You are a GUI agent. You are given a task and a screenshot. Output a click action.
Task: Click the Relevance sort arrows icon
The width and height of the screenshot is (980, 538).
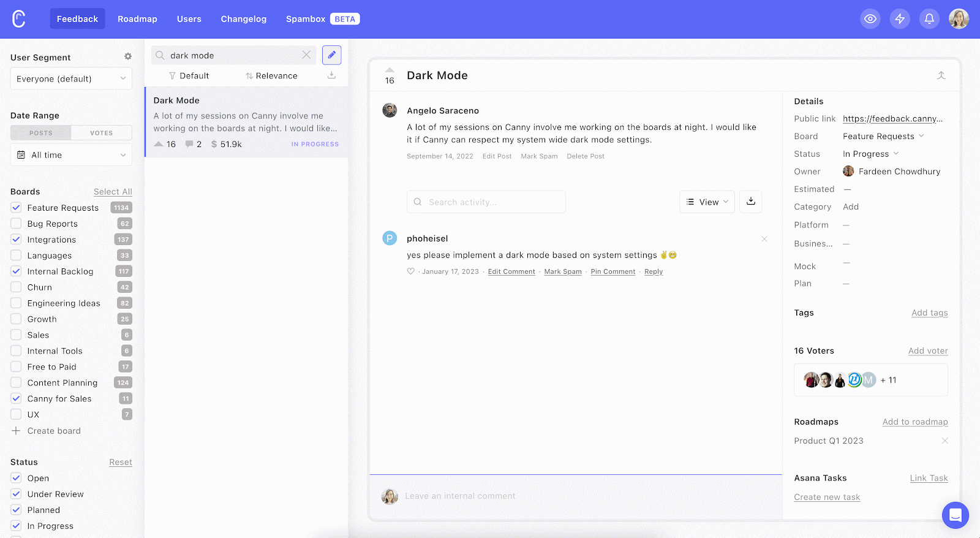pyautogui.click(x=249, y=76)
